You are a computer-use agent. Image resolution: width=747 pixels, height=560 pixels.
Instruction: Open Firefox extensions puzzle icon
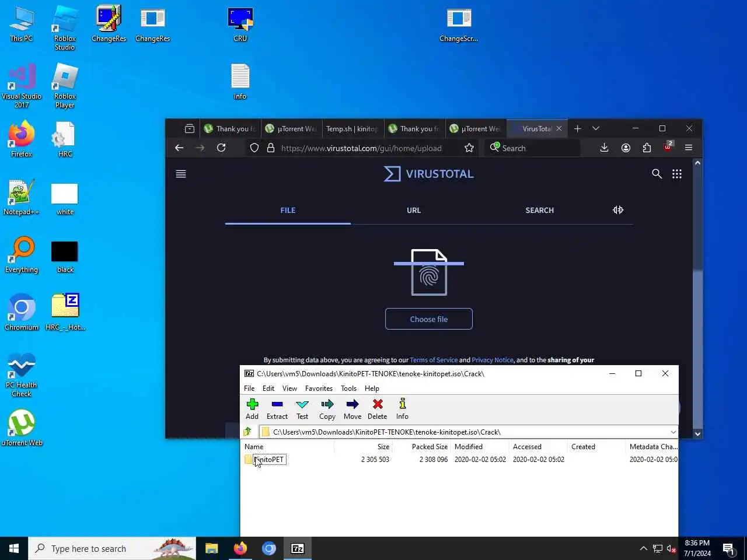647,148
